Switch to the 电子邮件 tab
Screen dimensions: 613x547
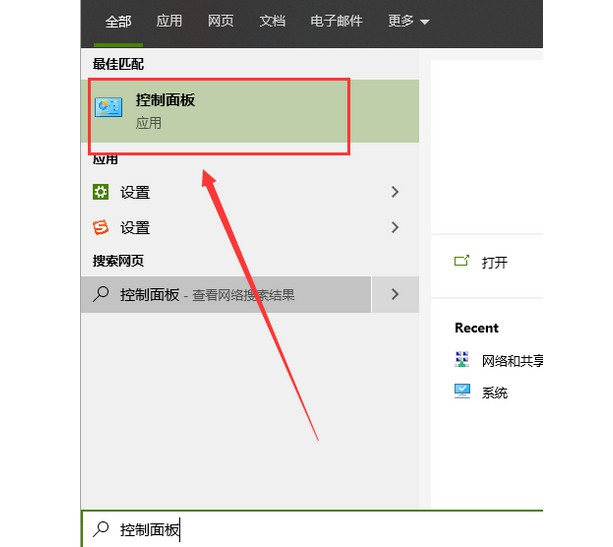[x=336, y=21]
